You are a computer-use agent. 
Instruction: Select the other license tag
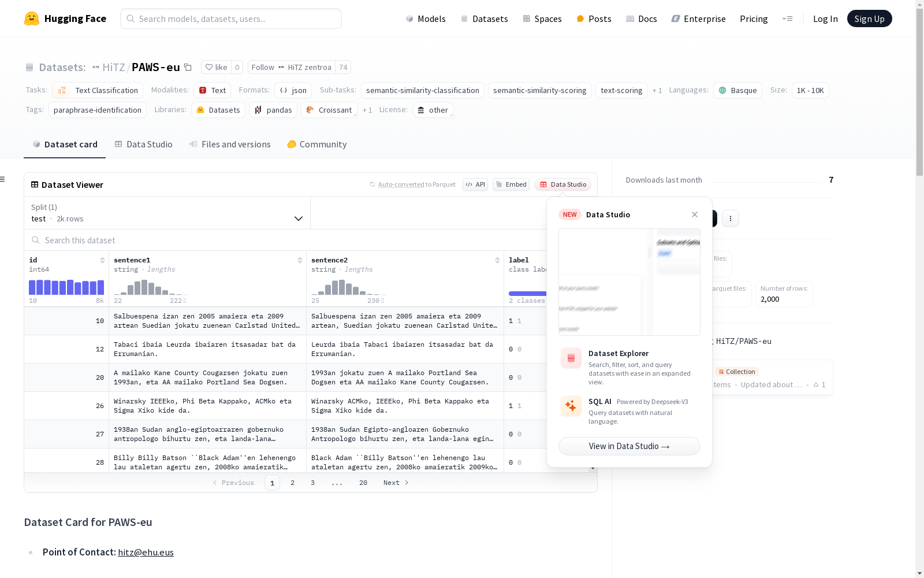(433, 110)
